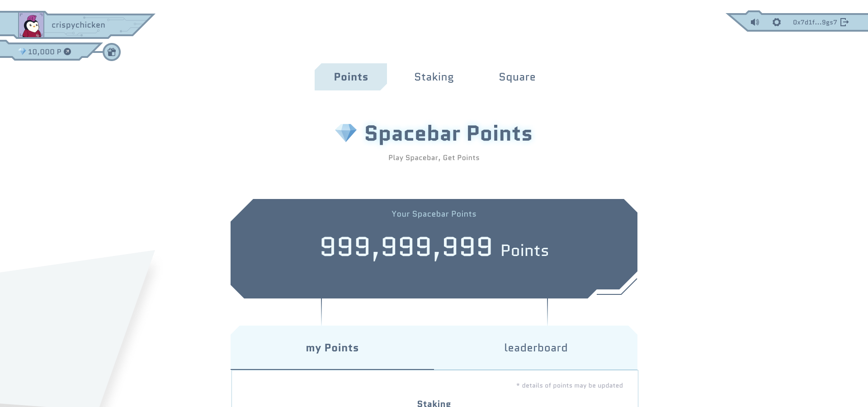
Task: Click the diamond icon beside Spacebar Points title
Action: pos(345,133)
